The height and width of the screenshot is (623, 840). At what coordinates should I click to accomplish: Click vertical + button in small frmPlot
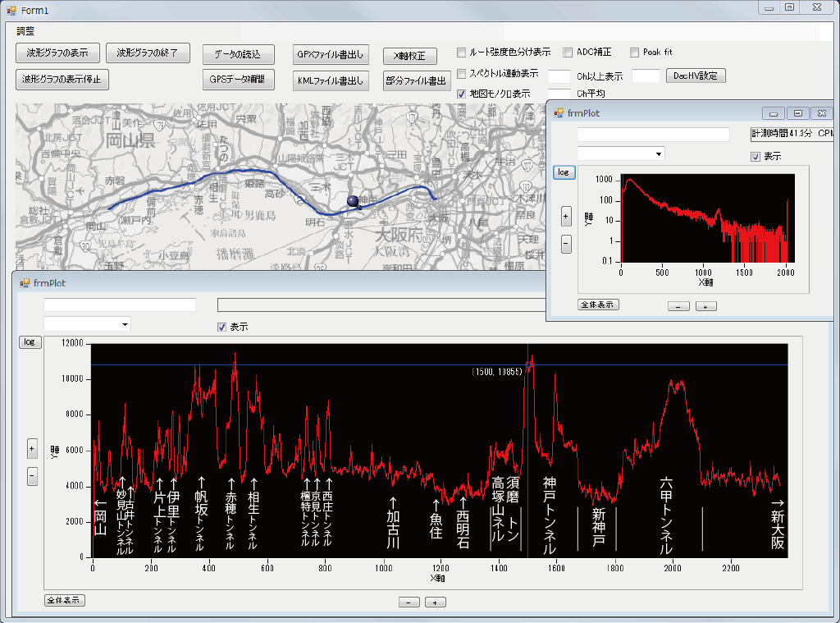[x=566, y=217]
